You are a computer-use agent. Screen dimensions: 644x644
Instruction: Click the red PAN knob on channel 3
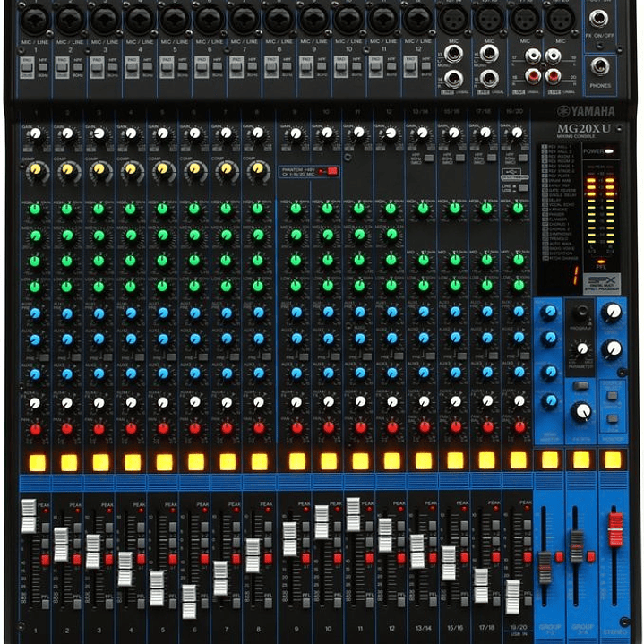pyautogui.click(x=99, y=429)
